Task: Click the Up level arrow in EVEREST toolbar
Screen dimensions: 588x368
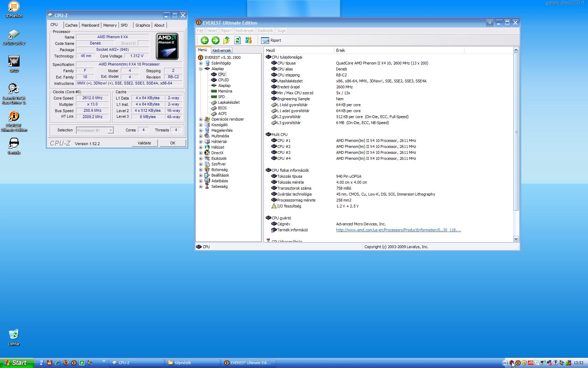Action: 226,40
